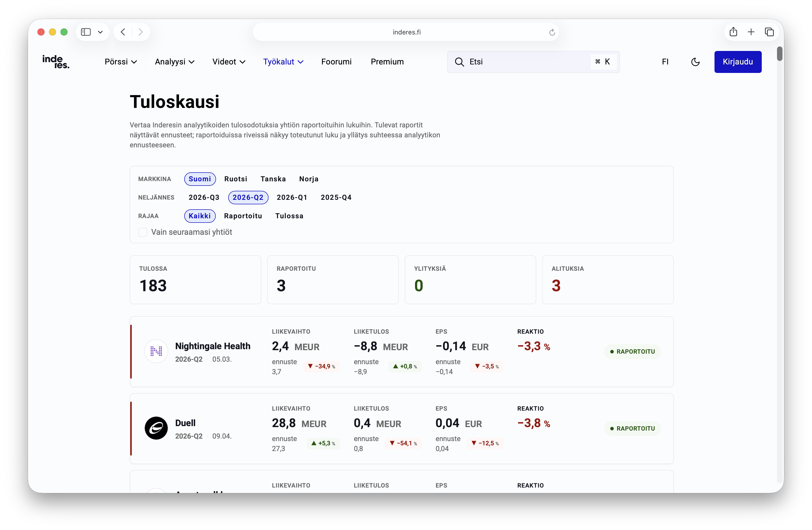
Task: Click Nightingale reaction −3,3 %
Action: pyautogui.click(x=533, y=346)
